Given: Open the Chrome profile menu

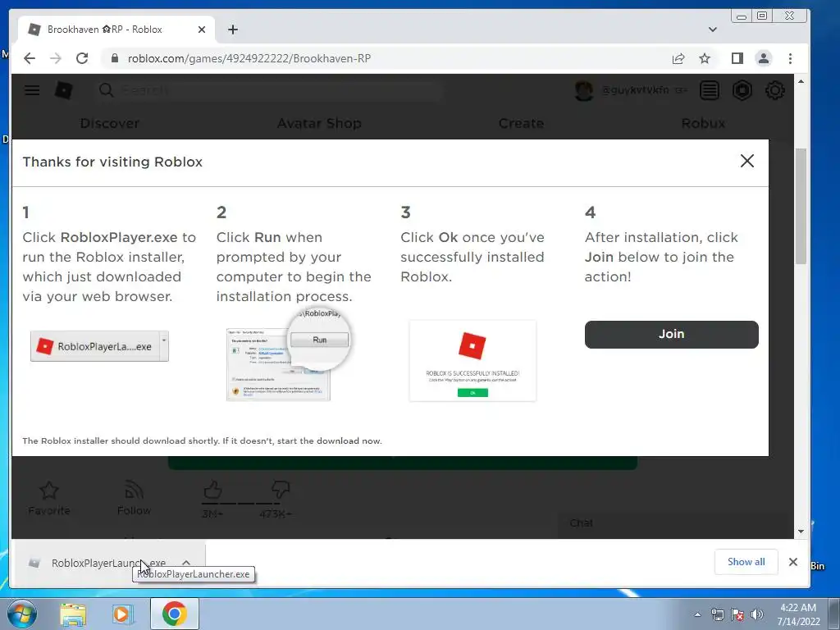Looking at the screenshot, I should pos(764,58).
